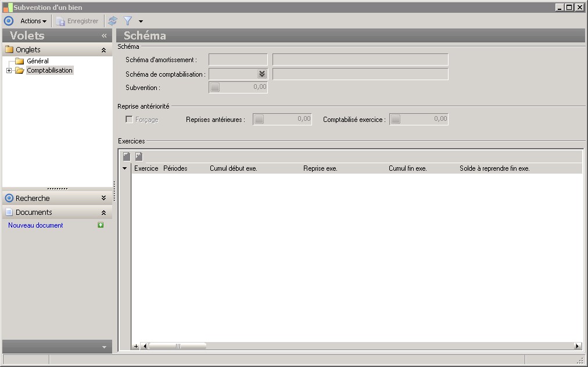Click the first page icon above the Exercices grid
The image size is (588, 367).
[127, 156]
